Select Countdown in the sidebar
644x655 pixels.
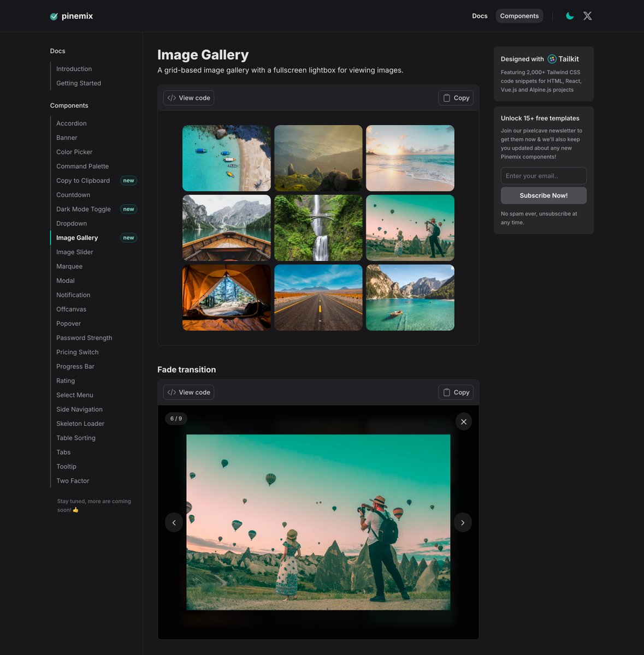[x=73, y=195]
